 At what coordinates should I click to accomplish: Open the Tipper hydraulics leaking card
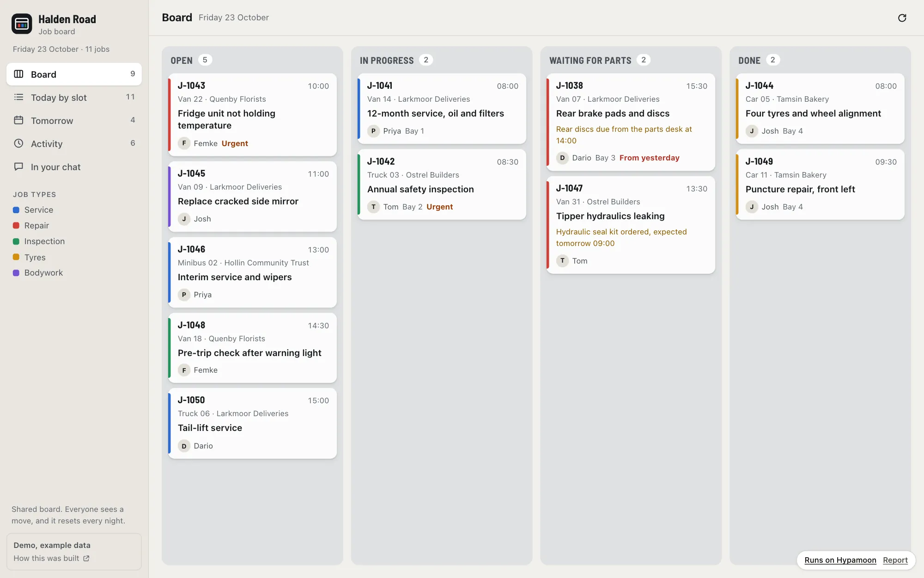(631, 225)
